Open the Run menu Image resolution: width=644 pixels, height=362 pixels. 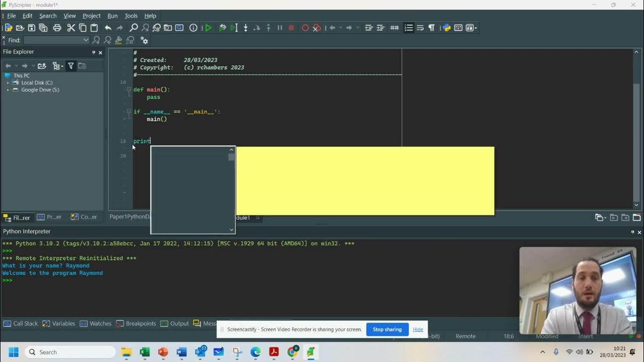tap(113, 16)
